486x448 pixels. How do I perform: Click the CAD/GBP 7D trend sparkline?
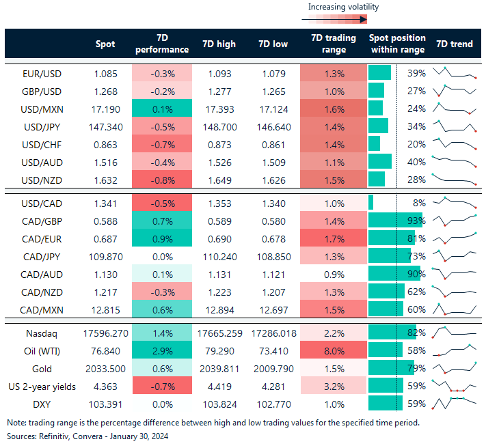coord(455,220)
